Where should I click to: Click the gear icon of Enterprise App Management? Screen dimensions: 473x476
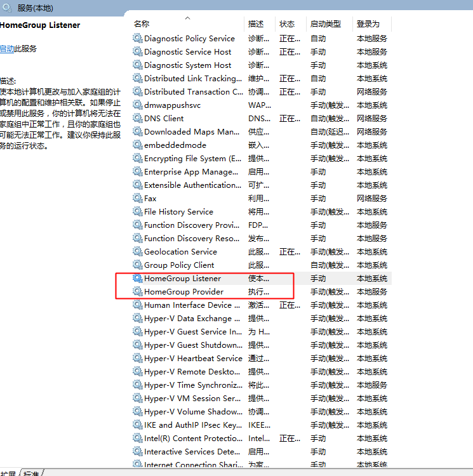pos(138,172)
